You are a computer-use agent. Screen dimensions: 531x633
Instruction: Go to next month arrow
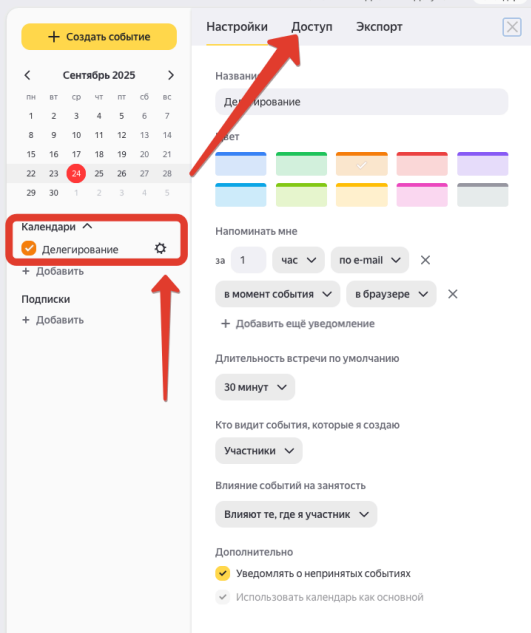171,75
